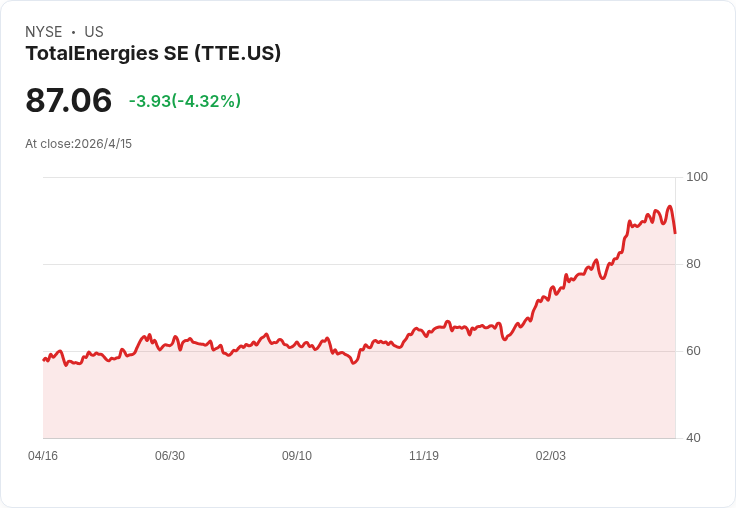Click the 100 price axis label
This screenshot has height=508, width=736.
click(x=697, y=177)
